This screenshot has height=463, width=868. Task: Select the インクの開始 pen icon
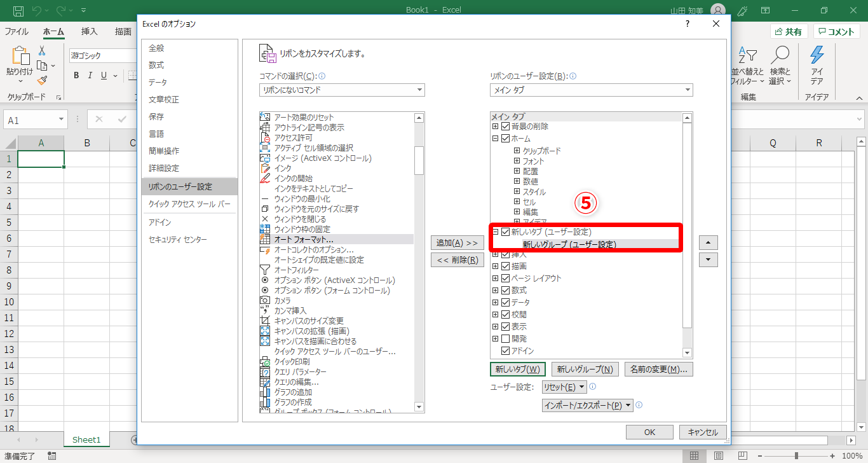(265, 178)
